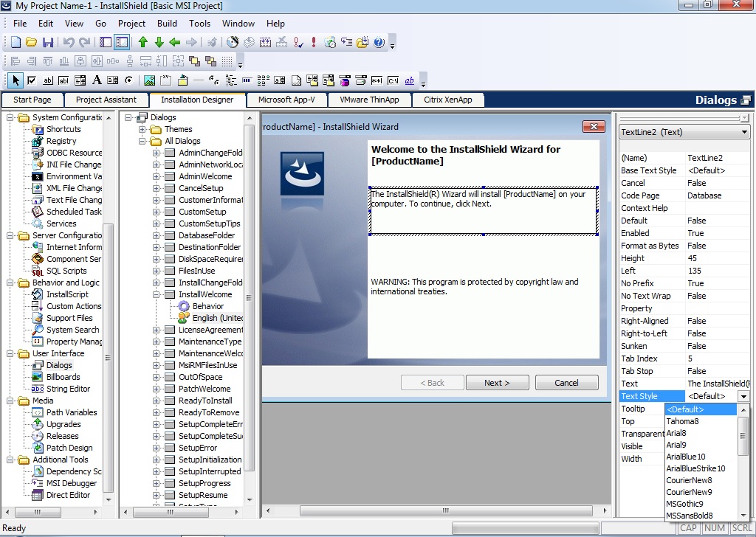Open the Build menu
This screenshot has height=537, width=756.
tap(167, 23)
